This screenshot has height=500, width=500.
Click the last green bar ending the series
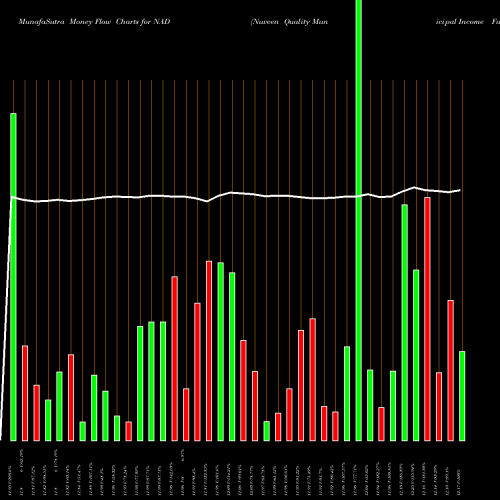pos(462,396)
